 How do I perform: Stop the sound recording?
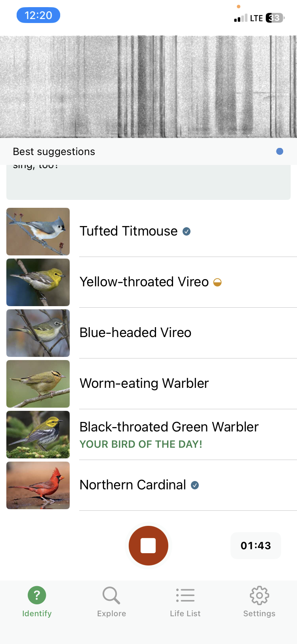[x=148, y=546]
